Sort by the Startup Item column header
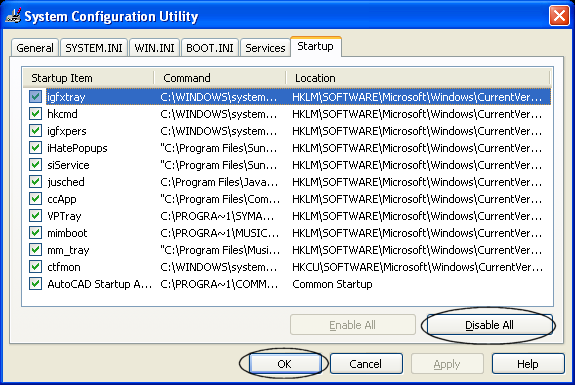 pos(88,78)
